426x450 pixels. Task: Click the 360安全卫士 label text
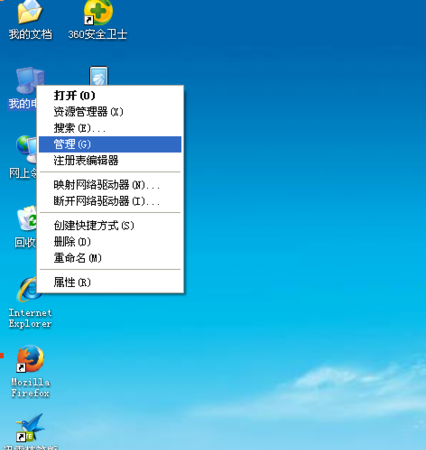click(98, 34)
